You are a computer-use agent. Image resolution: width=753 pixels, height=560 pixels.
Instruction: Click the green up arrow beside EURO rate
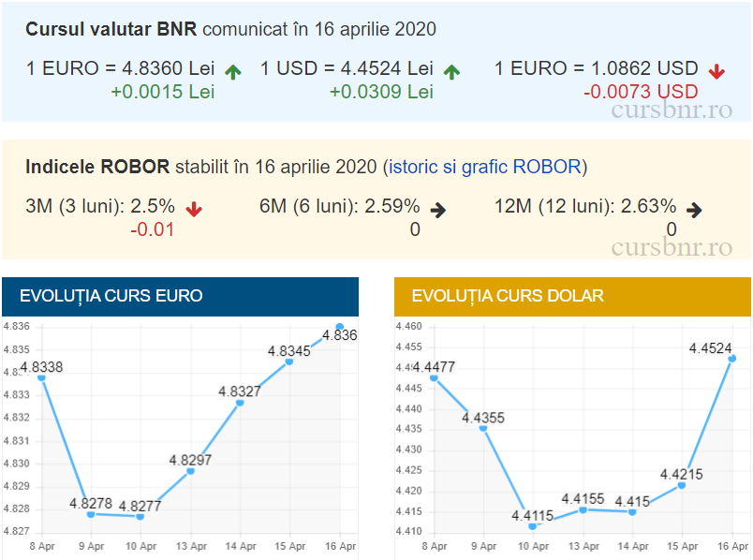tap(233, 71)
